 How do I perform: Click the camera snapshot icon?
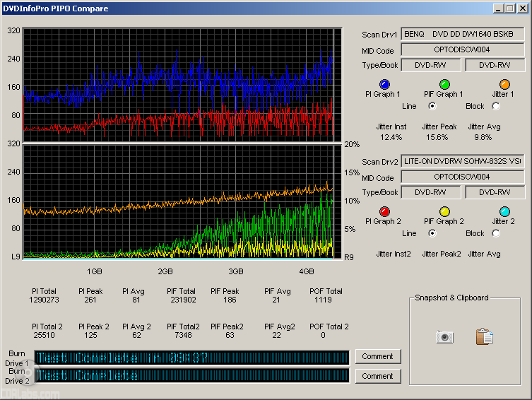(444, 337)
